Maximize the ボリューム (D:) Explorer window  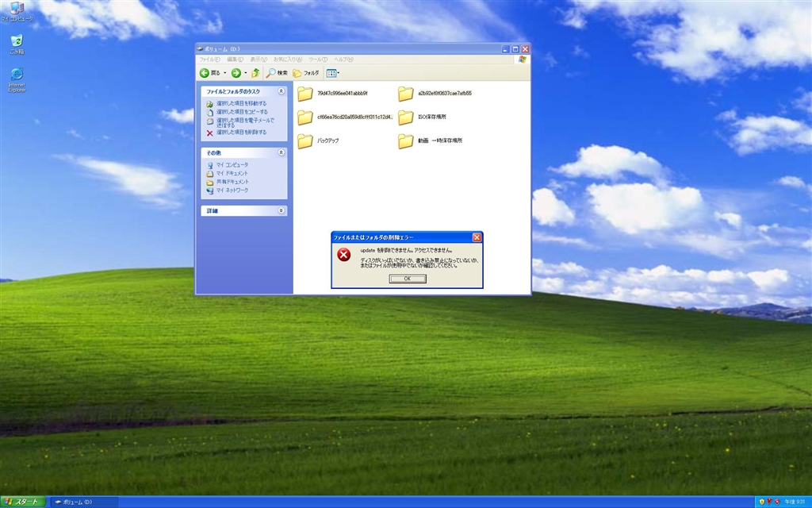515,49
